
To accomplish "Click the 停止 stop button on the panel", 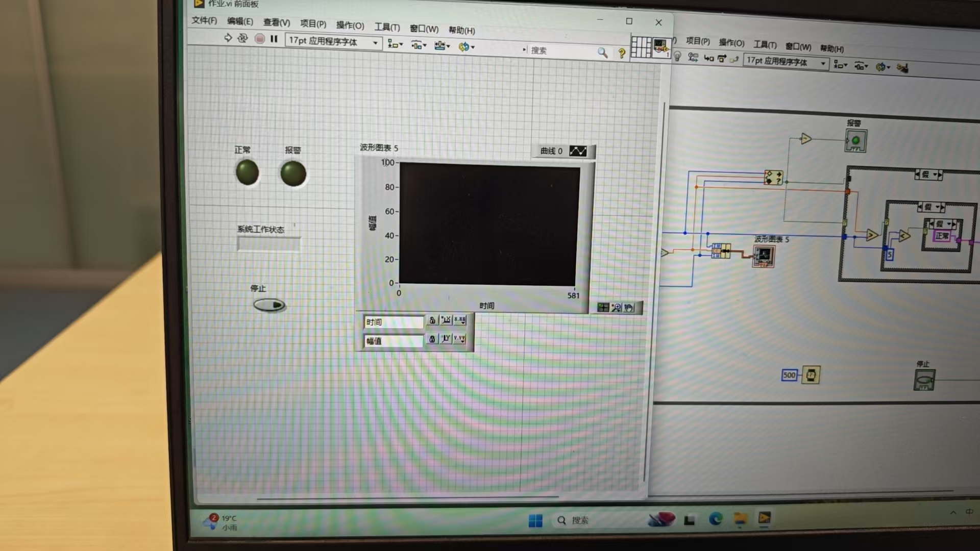I will [x=269, y=305].
